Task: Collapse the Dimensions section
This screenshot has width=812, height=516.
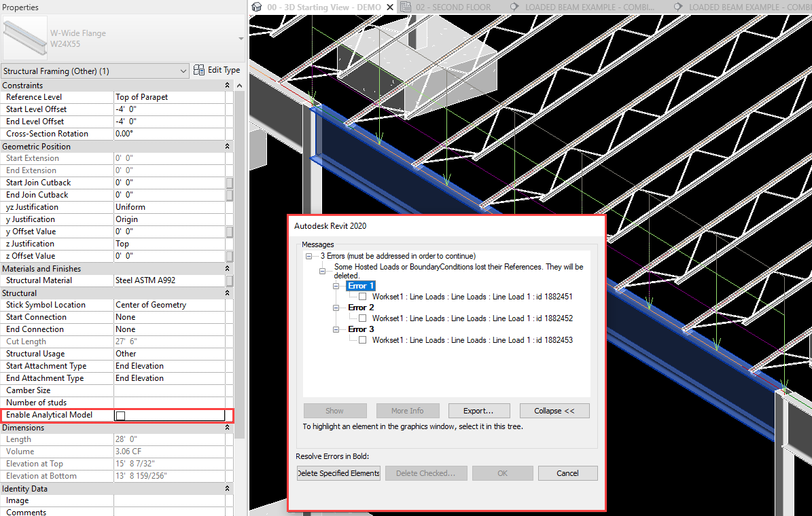Action: [227, 428]
